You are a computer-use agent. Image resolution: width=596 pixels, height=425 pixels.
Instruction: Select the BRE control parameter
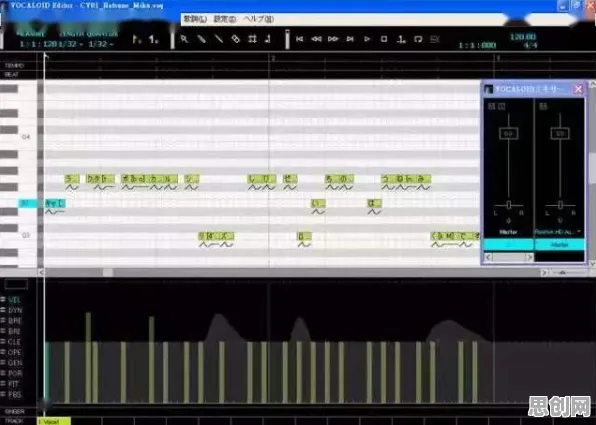[x=14, y=321]
